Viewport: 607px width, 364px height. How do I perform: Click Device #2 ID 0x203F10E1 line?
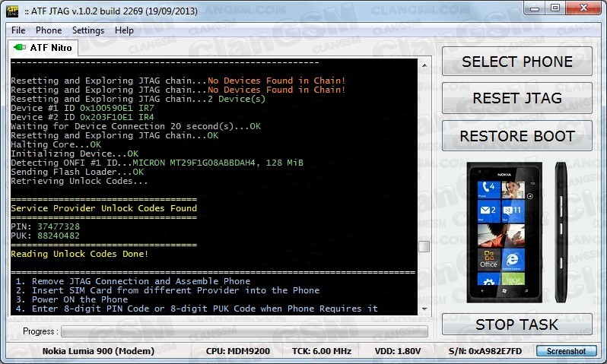[82, 117]
